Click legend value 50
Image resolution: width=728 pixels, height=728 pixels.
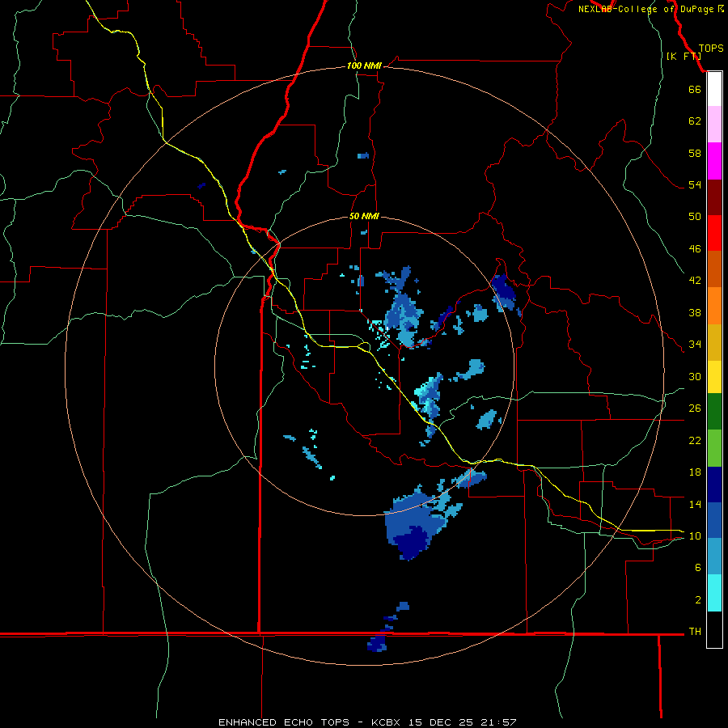(x=695, y=216)
